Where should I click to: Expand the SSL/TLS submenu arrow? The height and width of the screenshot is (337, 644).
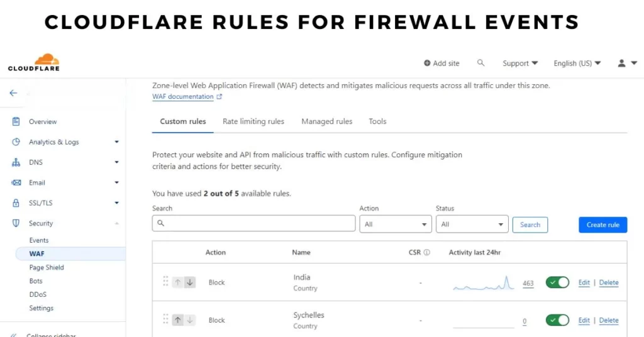[x=116, y=203]
